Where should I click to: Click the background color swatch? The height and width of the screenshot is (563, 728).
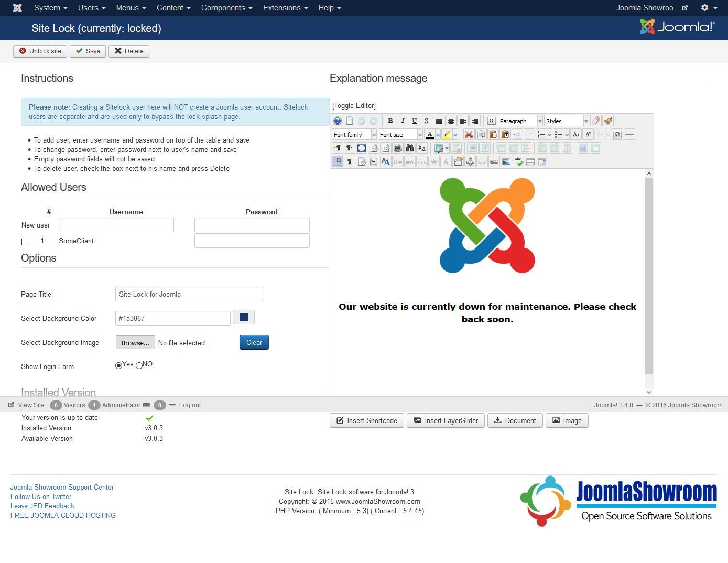pos(244,317)
